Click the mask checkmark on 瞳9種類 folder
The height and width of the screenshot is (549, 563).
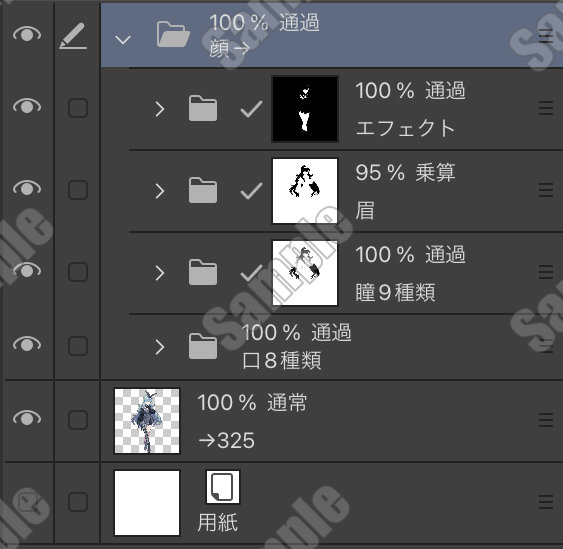tap(251, 273)
